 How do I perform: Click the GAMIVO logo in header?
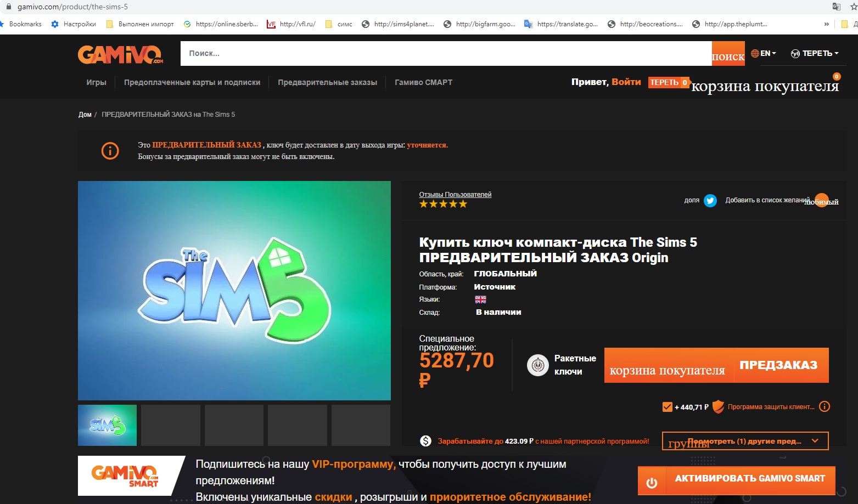click(121, 54)
